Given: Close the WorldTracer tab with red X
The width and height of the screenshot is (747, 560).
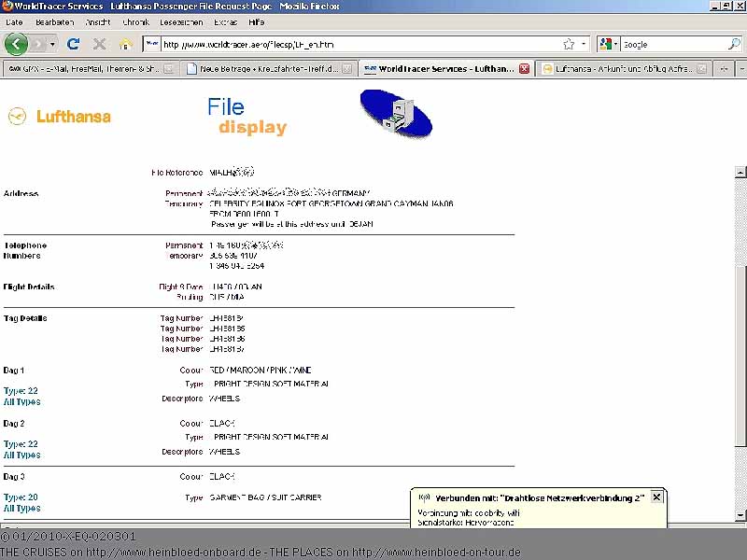Looking at the screenshot, I should [524, 68].
